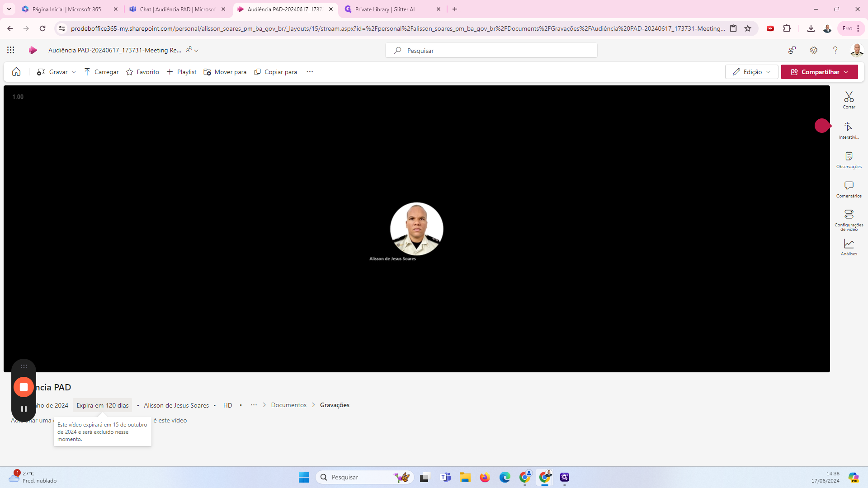Click the video player area
The width and height of the screenshot is (868, 488).
[x=416, y=229]
